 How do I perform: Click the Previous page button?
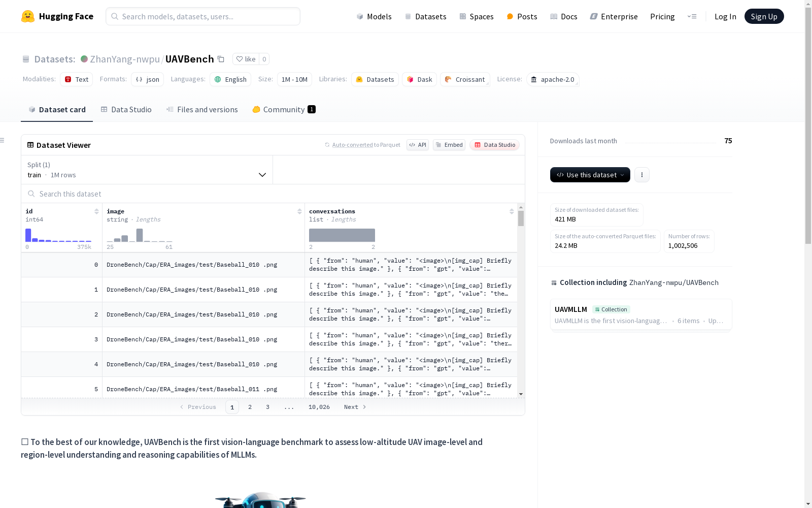[x=198, y=407]
